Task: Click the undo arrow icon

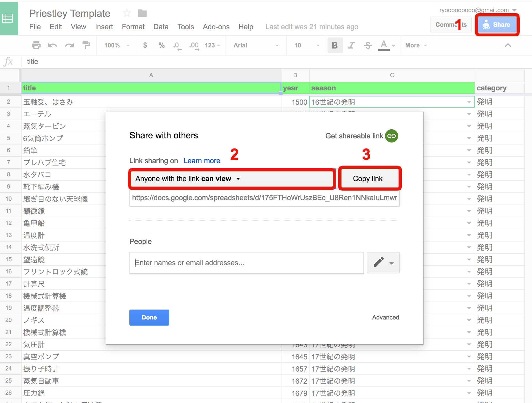Action: 52,45
